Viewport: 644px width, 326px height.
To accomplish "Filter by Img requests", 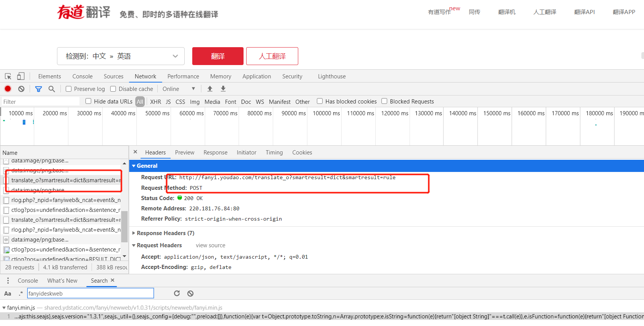I will 195,102.
